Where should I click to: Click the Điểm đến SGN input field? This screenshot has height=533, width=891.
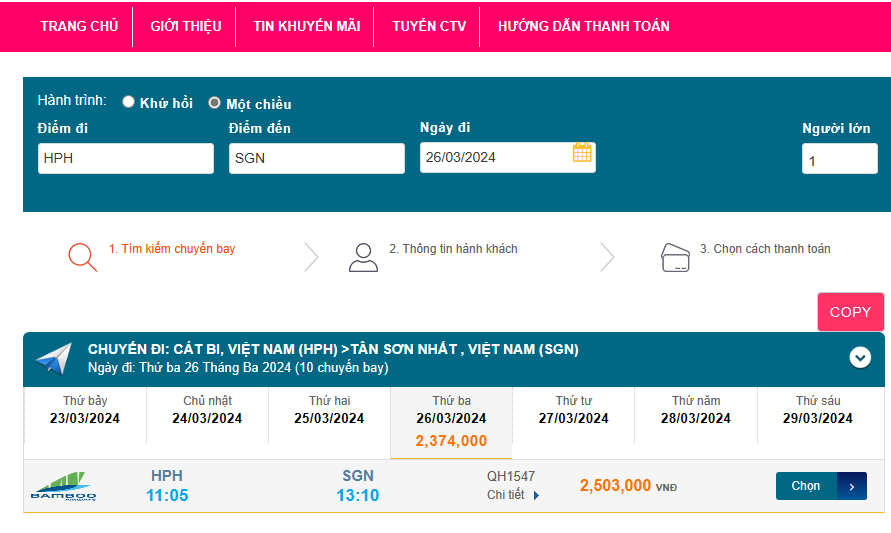[316, 158]
